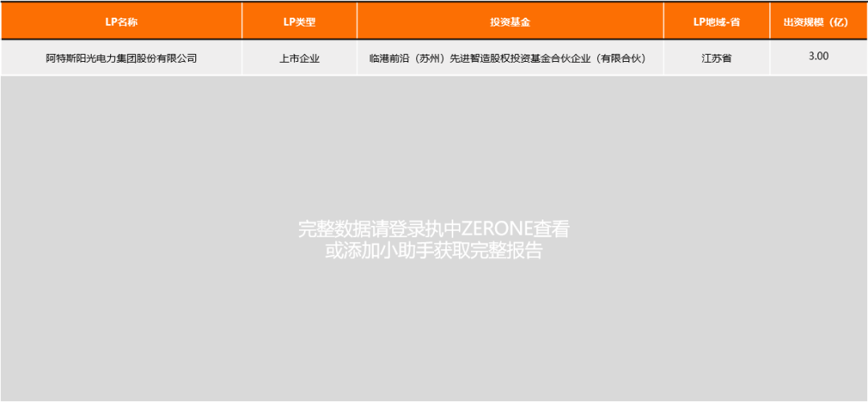The image size is (868, 402).
Task: Click the LP名称 column header
Action: (x=121, y=22)
